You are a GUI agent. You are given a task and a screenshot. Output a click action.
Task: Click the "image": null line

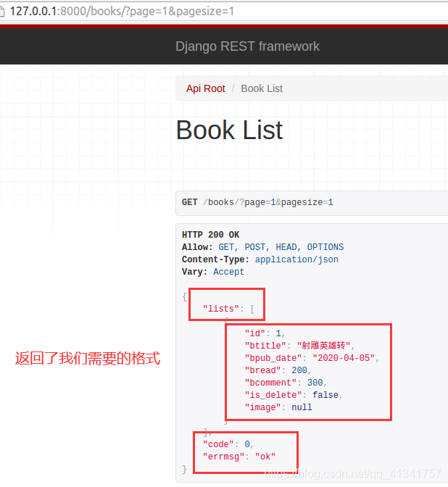coord(278,407)
